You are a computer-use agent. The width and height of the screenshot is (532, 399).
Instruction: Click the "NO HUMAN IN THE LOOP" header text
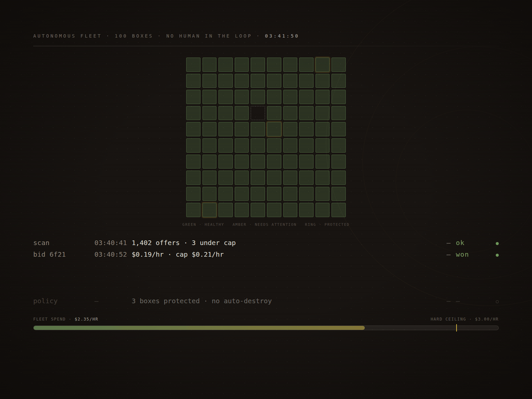pyautogui.click(x=209, y=36)
